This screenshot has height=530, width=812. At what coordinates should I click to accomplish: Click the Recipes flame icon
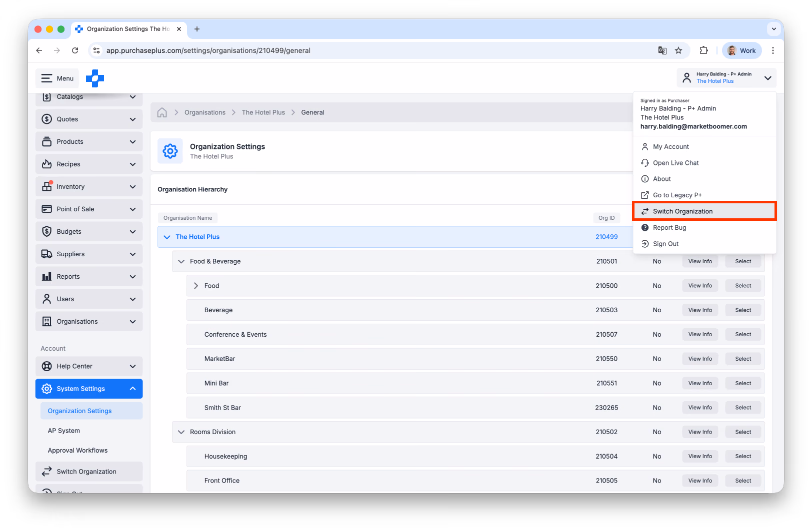click(46, 164)
